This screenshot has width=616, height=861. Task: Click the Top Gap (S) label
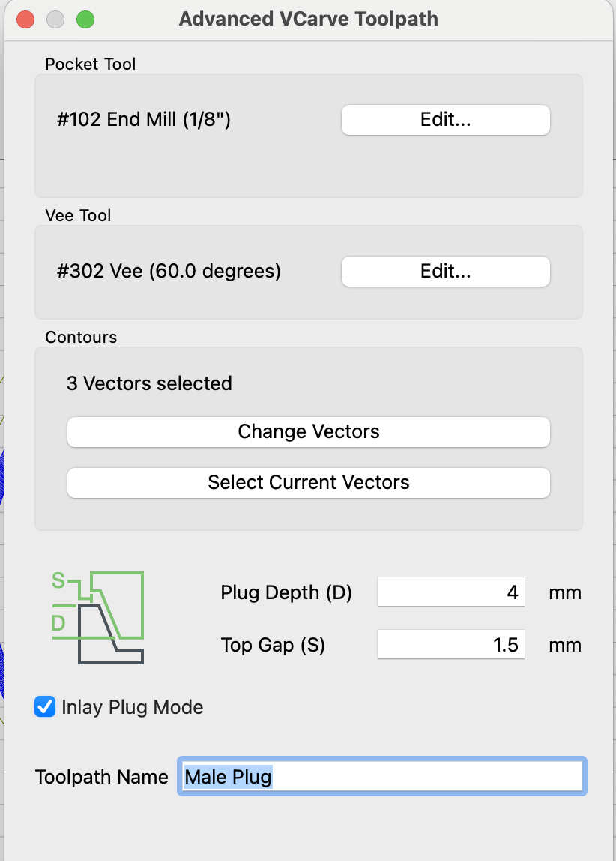tap(273, 645)
